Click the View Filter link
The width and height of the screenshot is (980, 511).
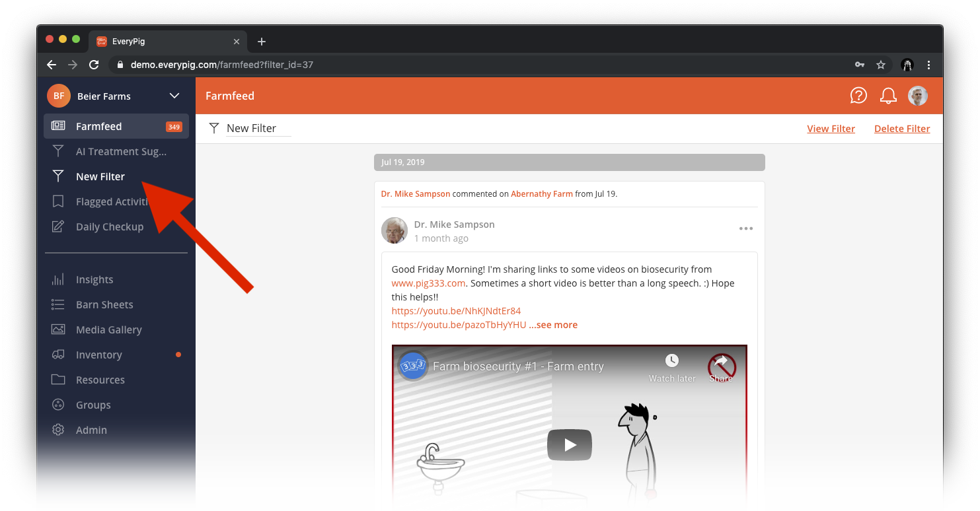coord(831,129)
